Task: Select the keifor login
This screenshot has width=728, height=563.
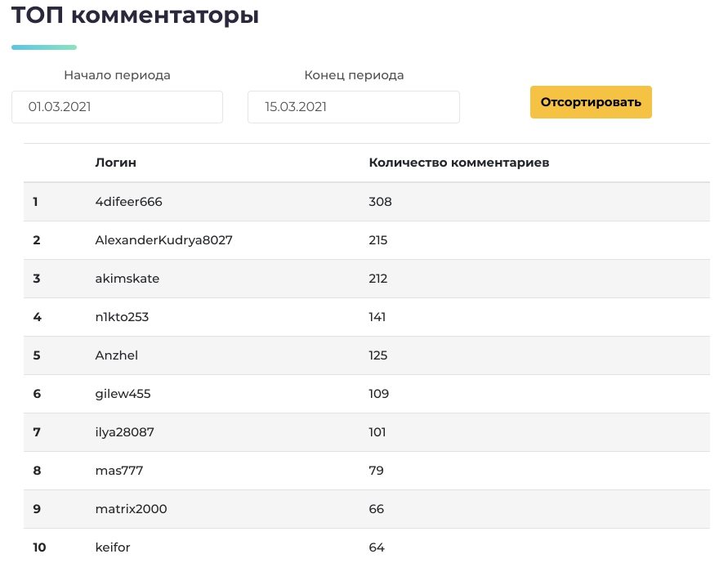Action: (x=113, y=547)
